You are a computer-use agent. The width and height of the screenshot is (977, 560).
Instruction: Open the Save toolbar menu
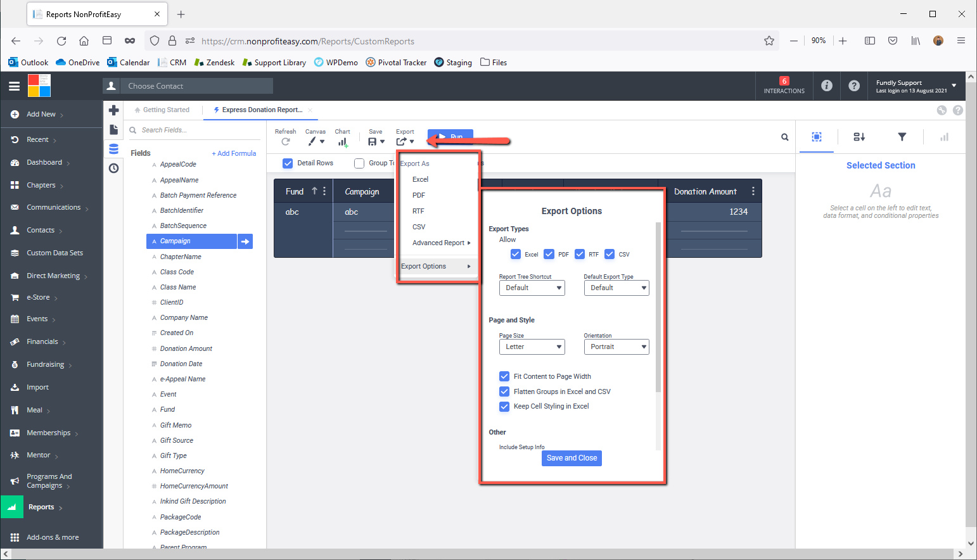click(x=376, y=141)
